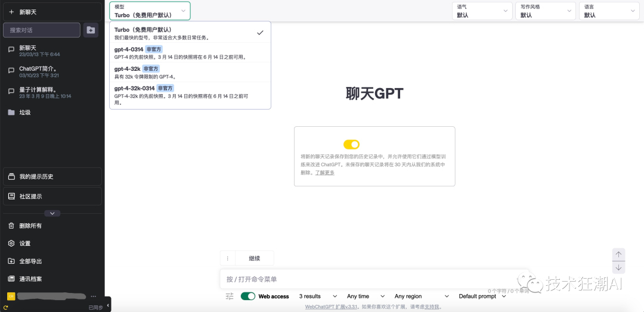Open the 垃圾 folder
644x312 pixels.
click(52, 113)
